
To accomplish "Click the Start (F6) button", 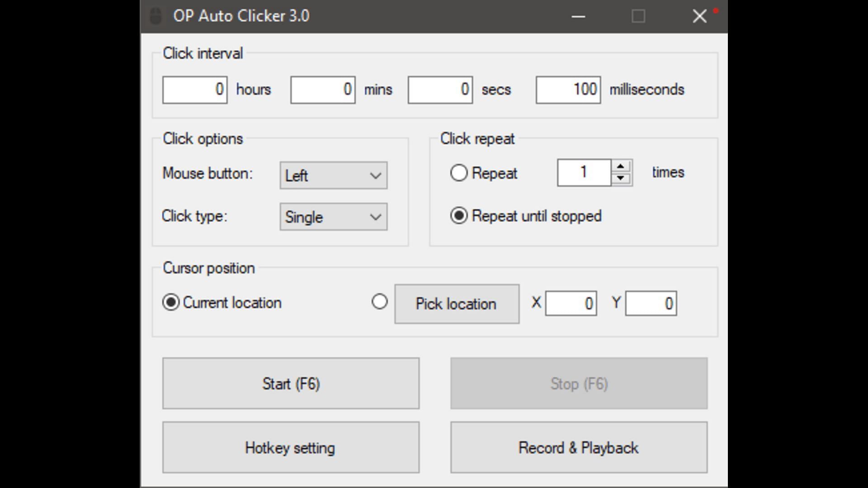I will click(291, 384).
